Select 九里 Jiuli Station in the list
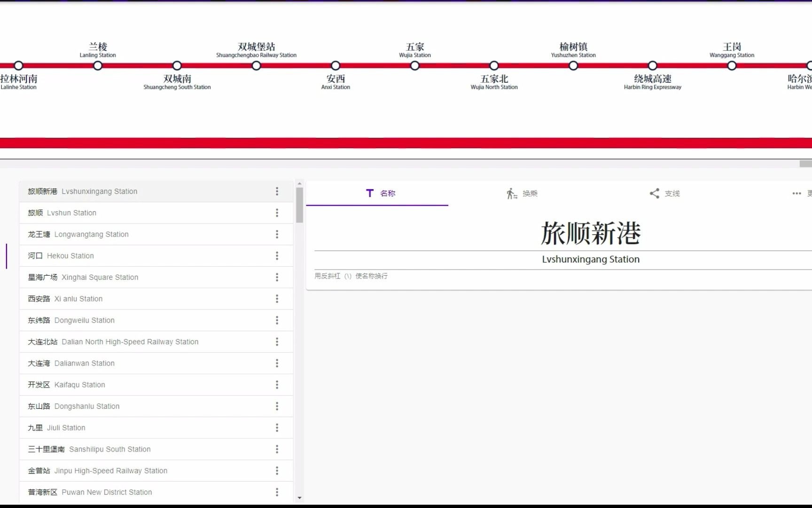This screenshot has height=508, width=812. coord(156,428)
